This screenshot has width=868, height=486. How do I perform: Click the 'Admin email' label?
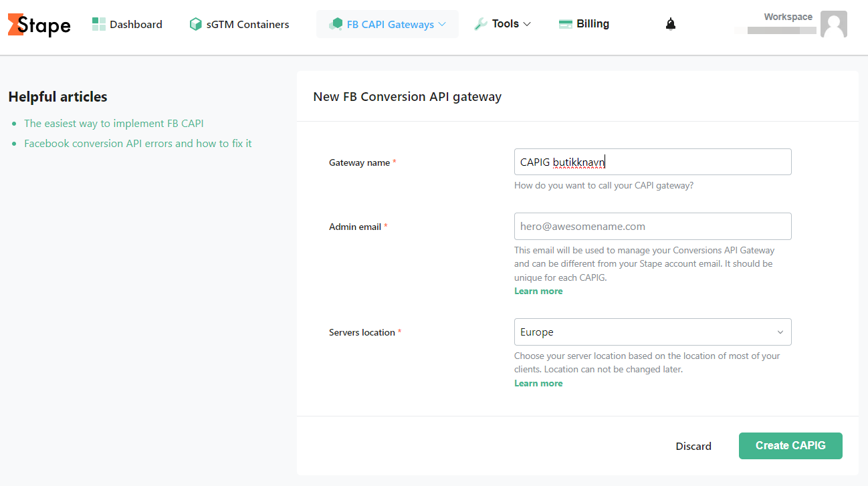(x=355, y=227)
